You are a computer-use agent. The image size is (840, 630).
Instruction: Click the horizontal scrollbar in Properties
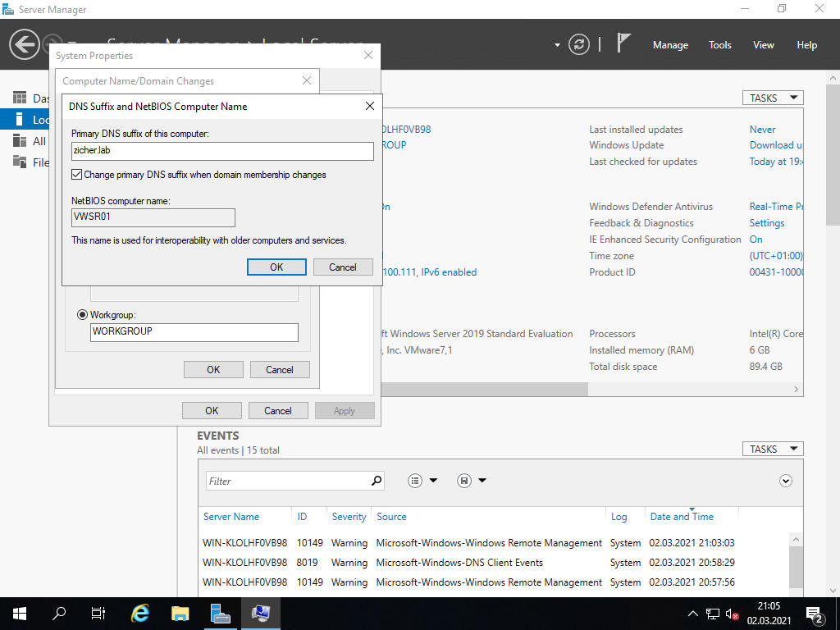[484, 389]
